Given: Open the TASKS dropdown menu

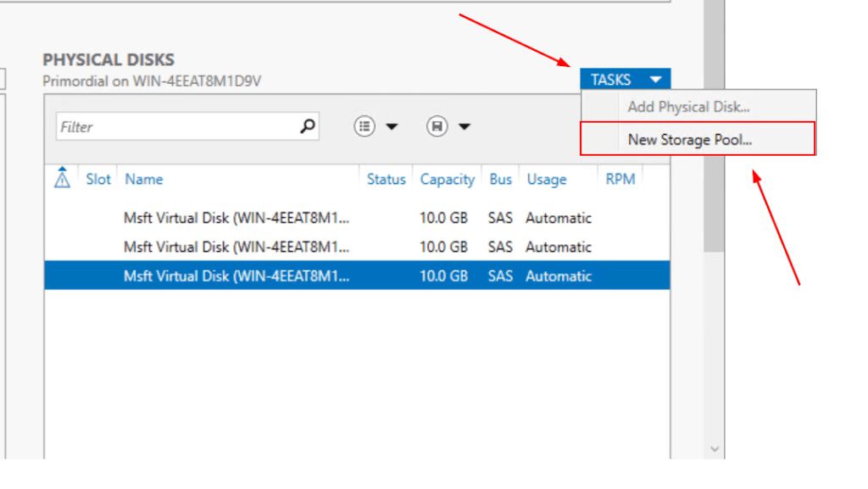Looking at the screenshot, I should [625, 80].
